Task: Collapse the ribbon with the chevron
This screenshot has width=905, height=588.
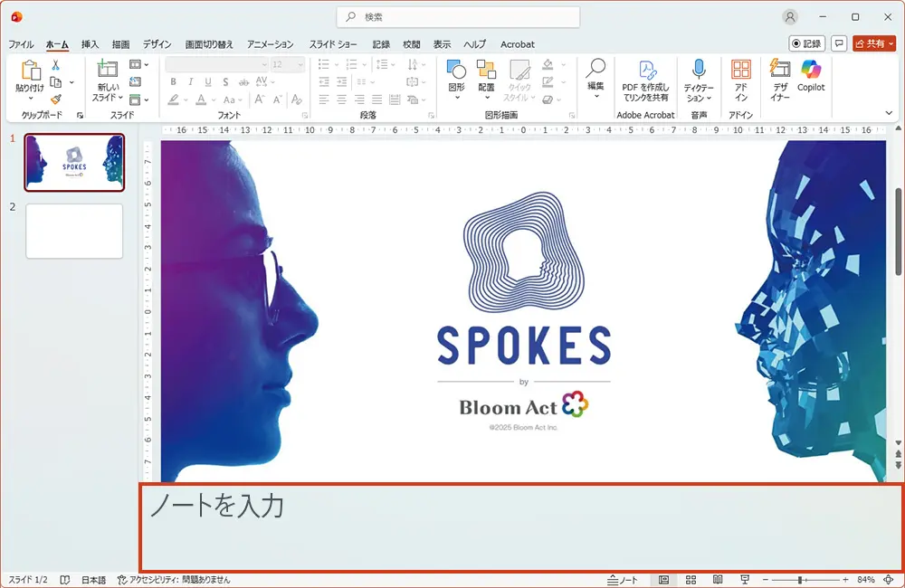Action: 889,113
